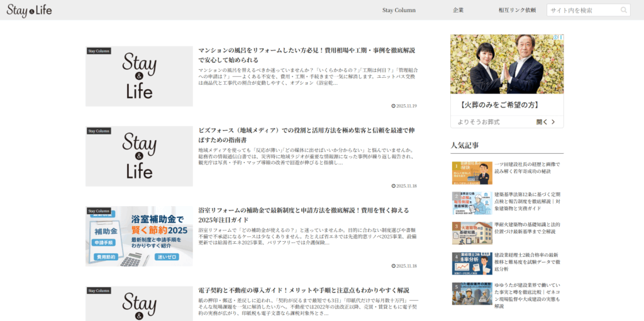644x321 pixels.
Task: Open the 電子契約と不動産 article title
Action: (x=303, y=290)
